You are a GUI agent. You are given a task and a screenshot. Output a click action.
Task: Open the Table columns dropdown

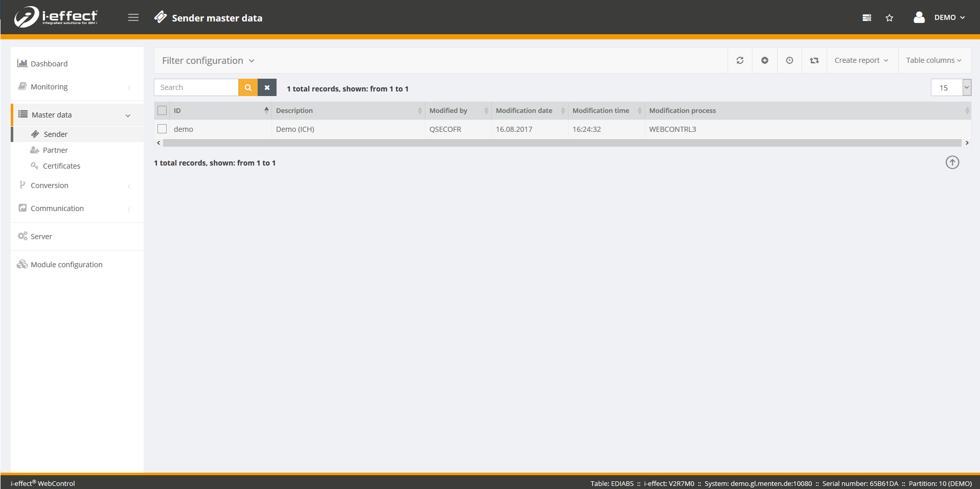coord(933,60)
